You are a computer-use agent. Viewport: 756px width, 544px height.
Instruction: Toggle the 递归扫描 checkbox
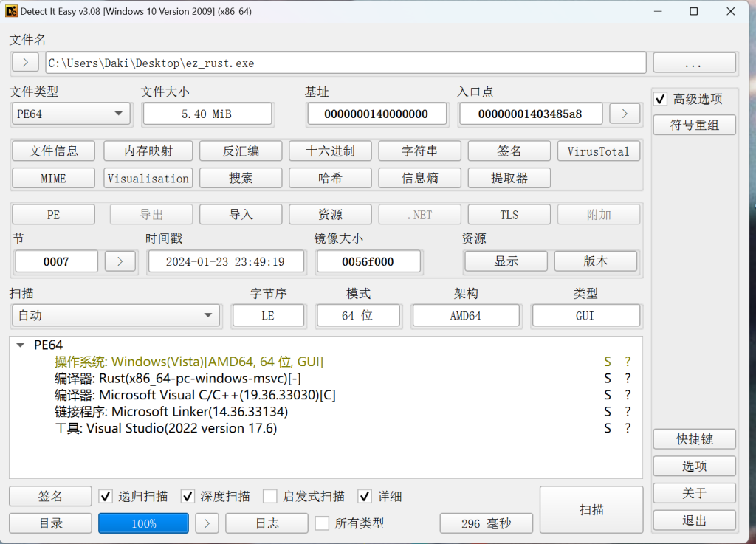point(106,497)
